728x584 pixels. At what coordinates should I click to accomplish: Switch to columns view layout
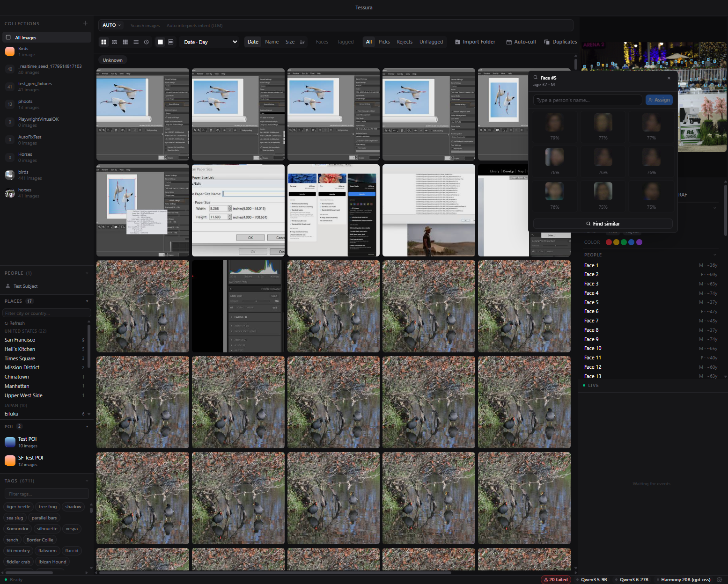point(125,42)
